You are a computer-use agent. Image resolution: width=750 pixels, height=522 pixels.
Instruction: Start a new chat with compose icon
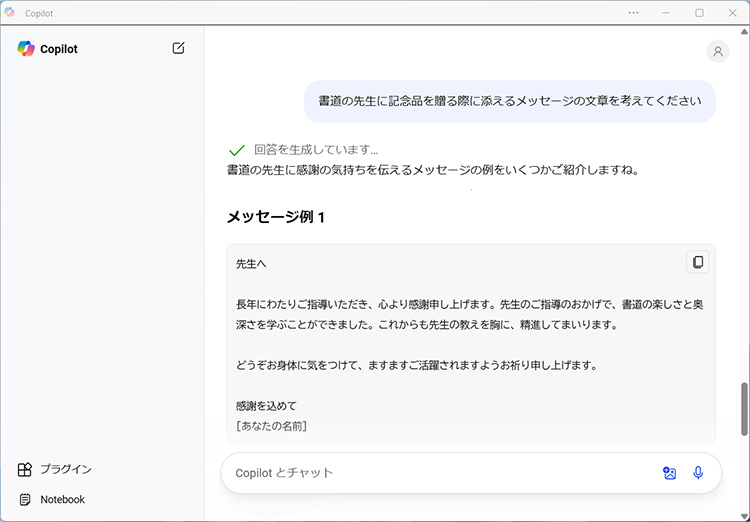tap(178, 48)
